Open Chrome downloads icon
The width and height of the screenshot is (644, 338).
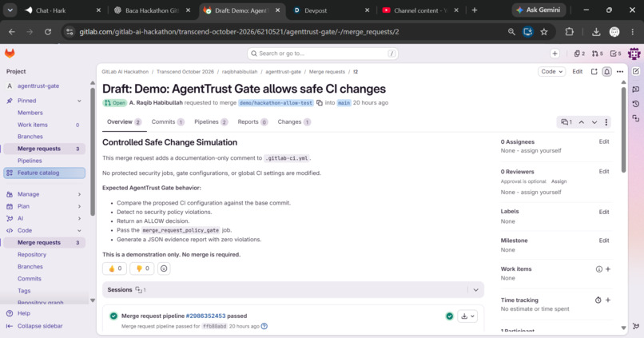[596, 32]
